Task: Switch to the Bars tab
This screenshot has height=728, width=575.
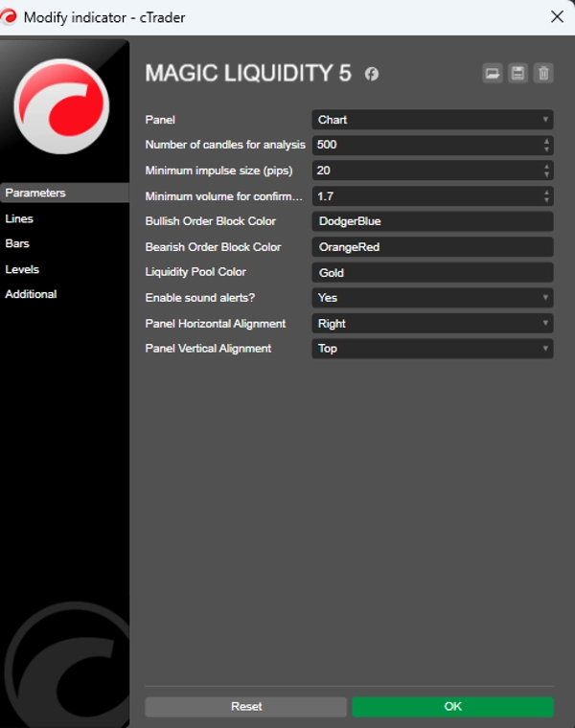Action: click(x=17, y=244)
